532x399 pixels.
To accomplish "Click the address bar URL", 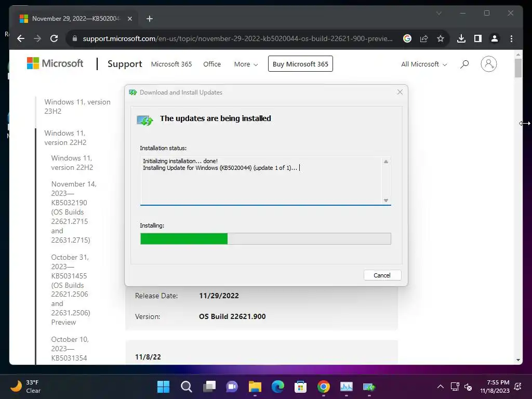I will click(x=237, y=38).
